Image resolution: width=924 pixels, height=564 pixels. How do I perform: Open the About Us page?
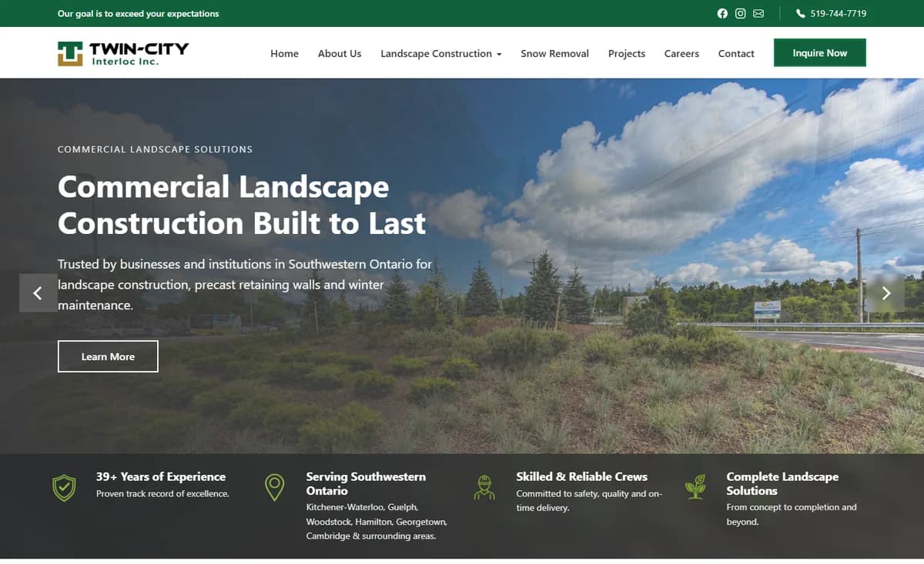tap(340, 53)
